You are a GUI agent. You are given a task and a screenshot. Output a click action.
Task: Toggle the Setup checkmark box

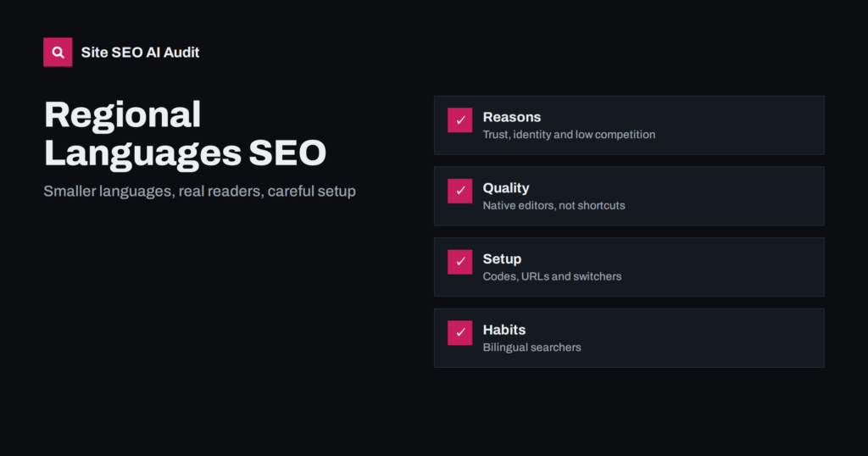tap(460, 262)
